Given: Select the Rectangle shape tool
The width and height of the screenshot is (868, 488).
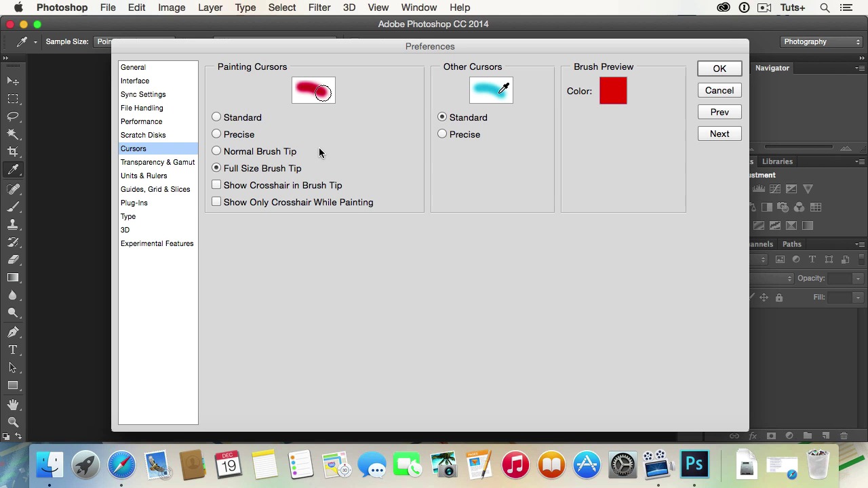Looking at the screenshot, I should (13, 385).
